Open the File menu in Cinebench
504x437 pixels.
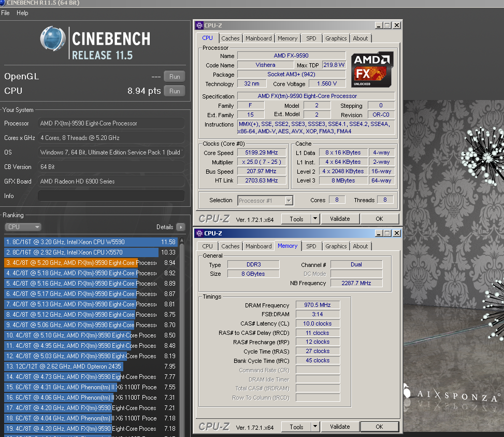click(x=6, y=13)
